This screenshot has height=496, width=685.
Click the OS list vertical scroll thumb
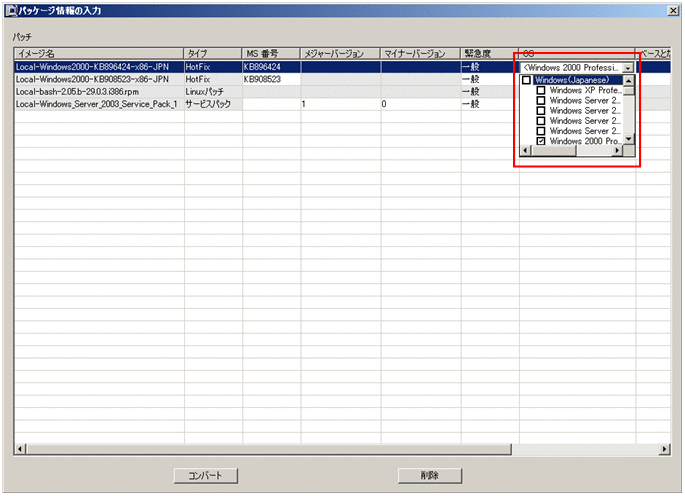(628, 90)
